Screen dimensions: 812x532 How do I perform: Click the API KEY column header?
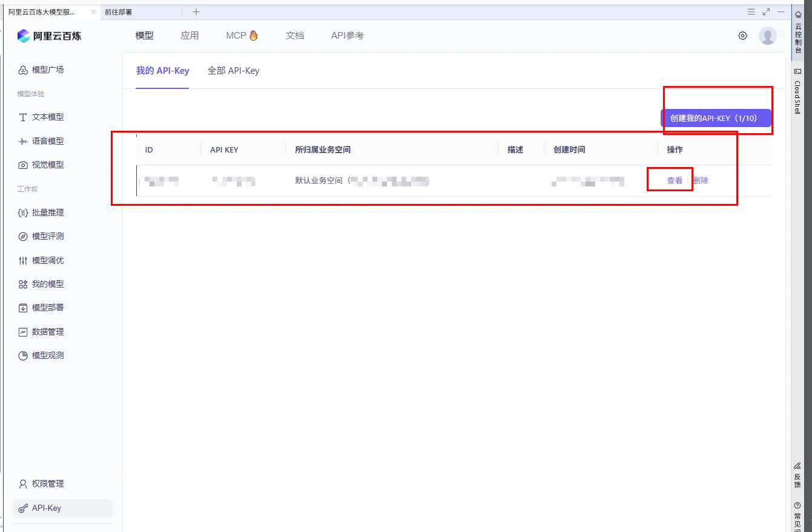pos(224,149)
